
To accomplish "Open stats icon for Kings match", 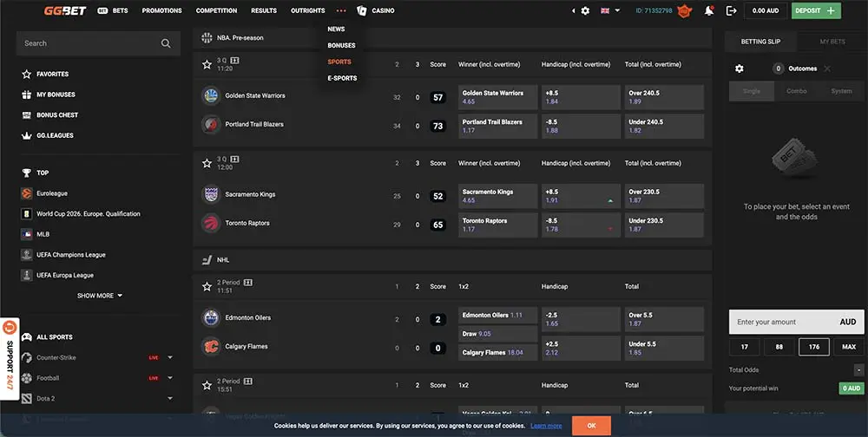I will click(x=234, y=159).
